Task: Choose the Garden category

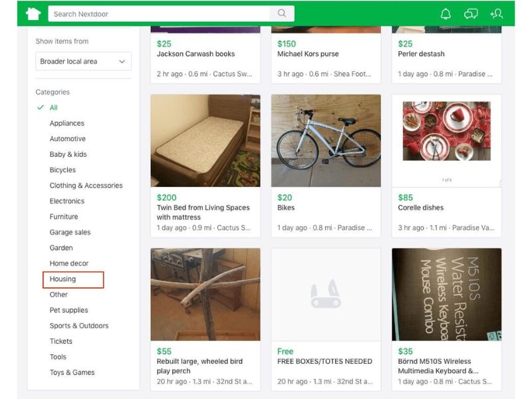Action: pyautogui.click(x=61, y=248)
